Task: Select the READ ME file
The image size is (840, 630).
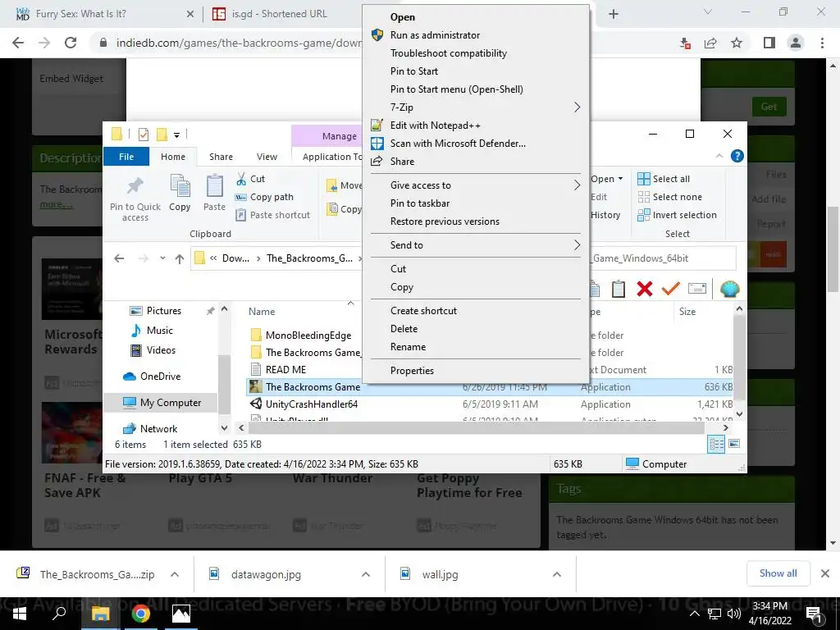Action: coord(285,370)
